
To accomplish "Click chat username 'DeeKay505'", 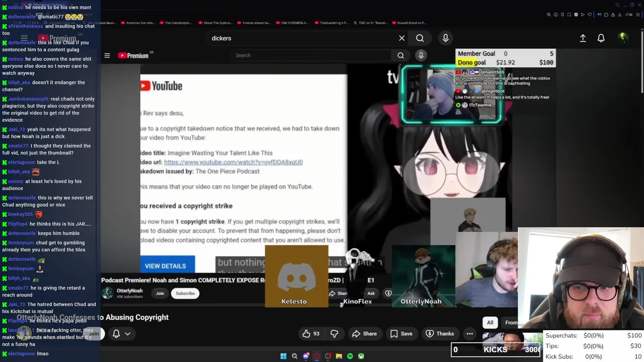I will click(20, 214).
